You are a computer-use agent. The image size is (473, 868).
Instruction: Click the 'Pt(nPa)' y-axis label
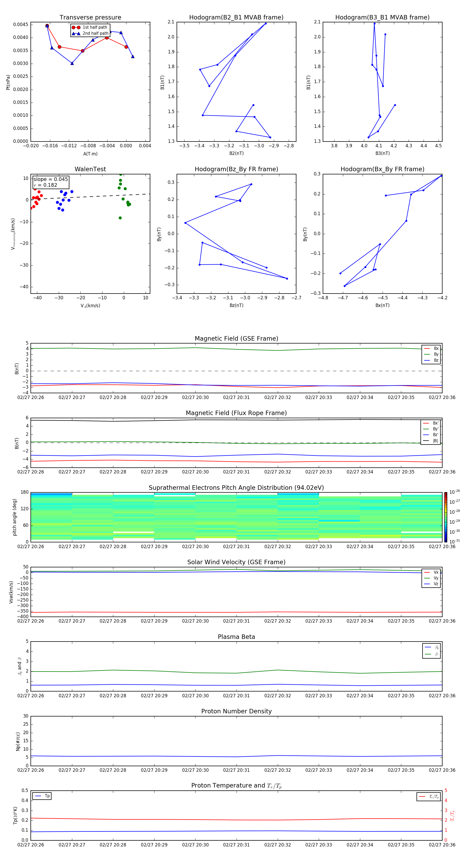tap(8, 82)
